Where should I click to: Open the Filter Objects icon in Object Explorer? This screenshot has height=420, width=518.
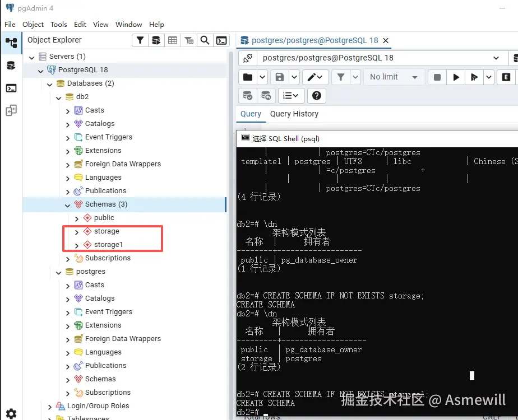pyautogui.click(x=140, y=40)
